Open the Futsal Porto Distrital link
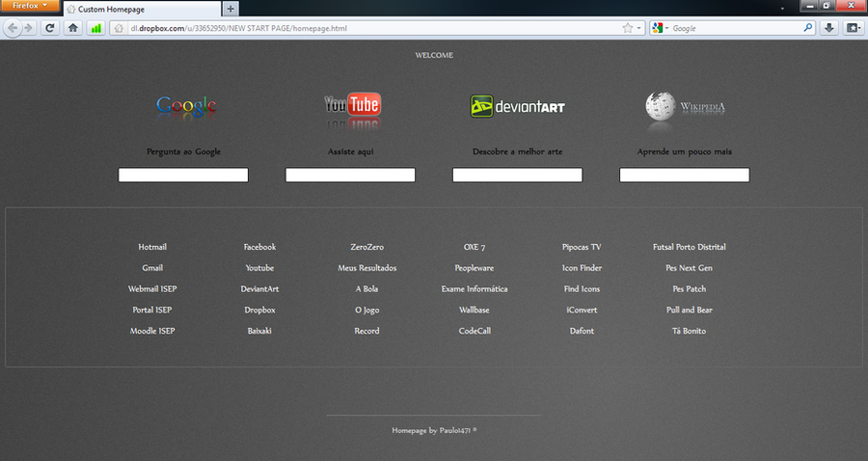The height and width of the screenshot is (461, 868). coord(690,247)
